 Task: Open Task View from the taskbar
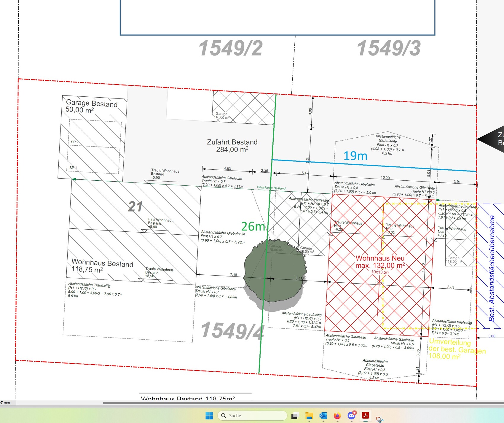(x=294, y=416)
